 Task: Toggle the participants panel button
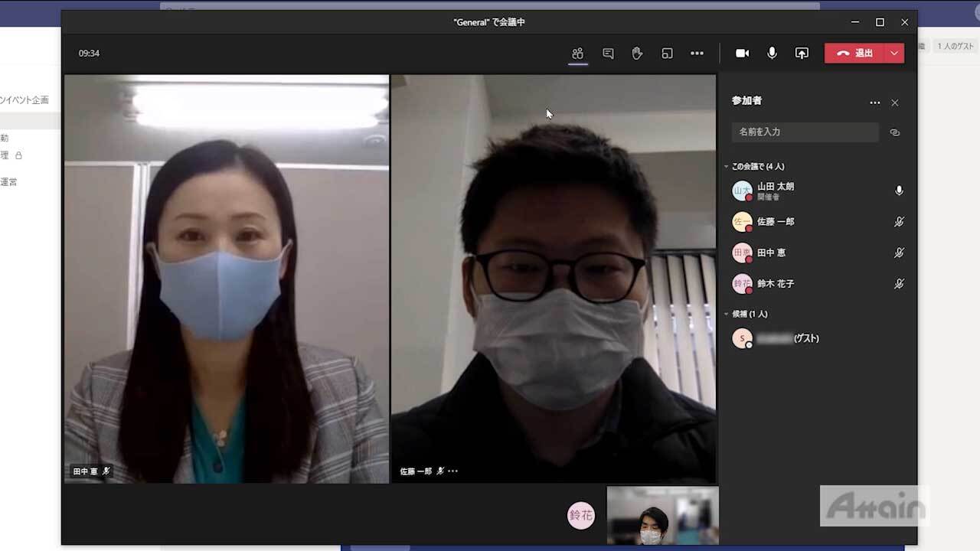click(578, 54)
